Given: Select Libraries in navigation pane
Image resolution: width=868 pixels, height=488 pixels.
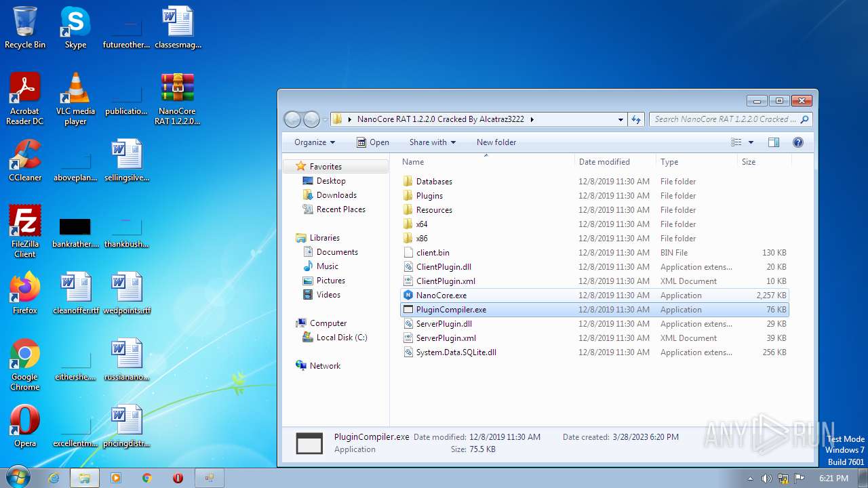Looking at the screenshot, I should [324, 238].
